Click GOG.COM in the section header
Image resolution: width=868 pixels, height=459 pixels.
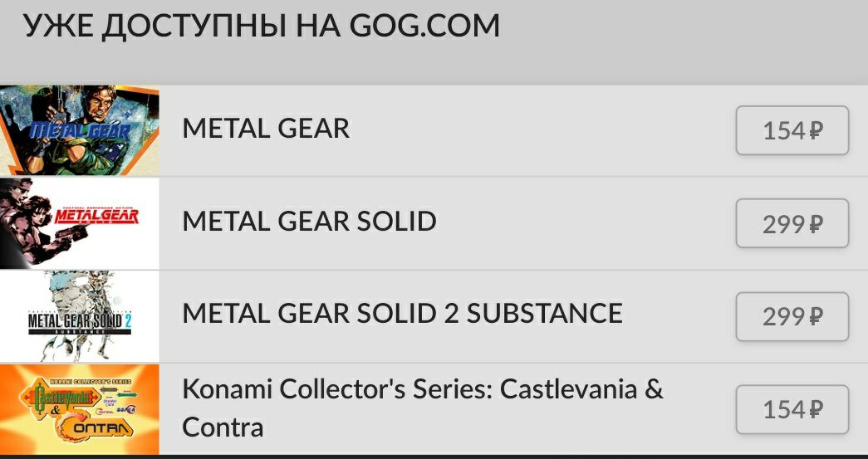(x=425, y=27)
